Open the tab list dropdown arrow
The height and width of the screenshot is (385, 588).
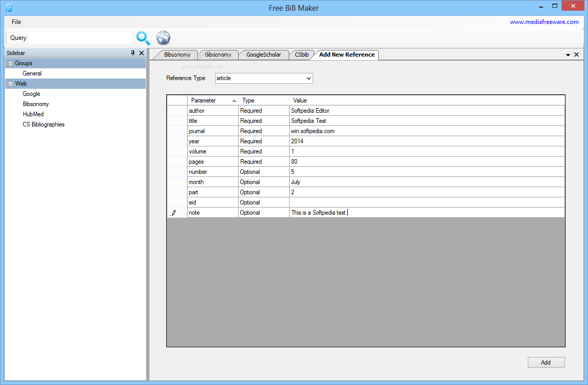[568, 55]
